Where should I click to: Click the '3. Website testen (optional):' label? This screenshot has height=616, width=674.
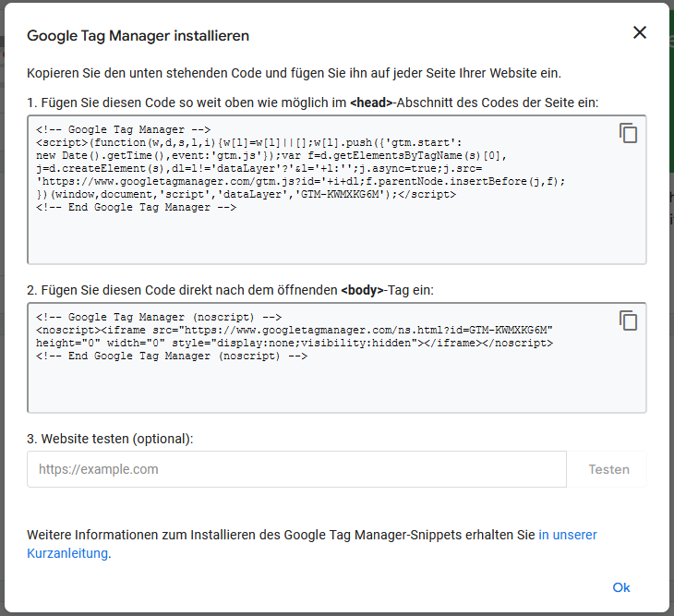pyautogui.click(x=110, y=439)
